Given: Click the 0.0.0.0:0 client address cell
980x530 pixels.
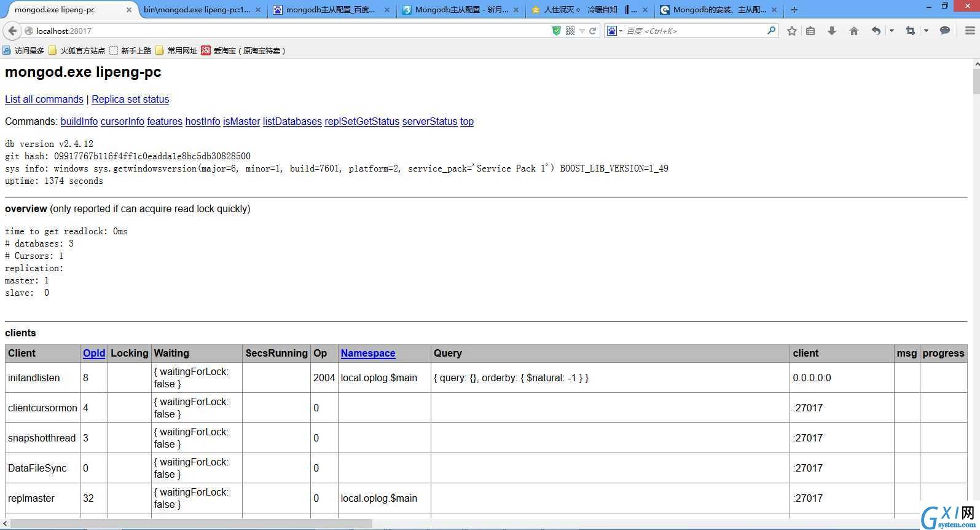Looking at the screenshot, I should [842, 378].
